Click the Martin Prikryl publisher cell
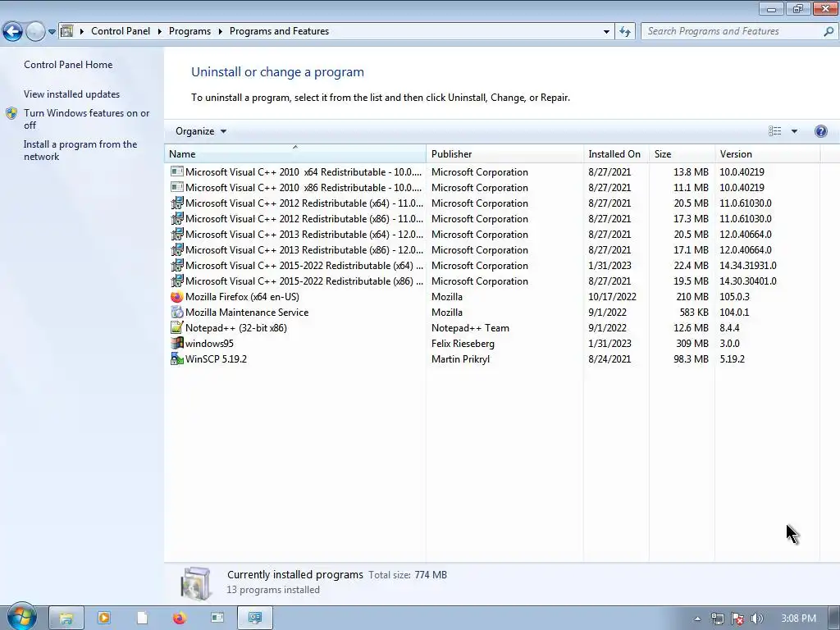The image size is (840, 630). 461,359
